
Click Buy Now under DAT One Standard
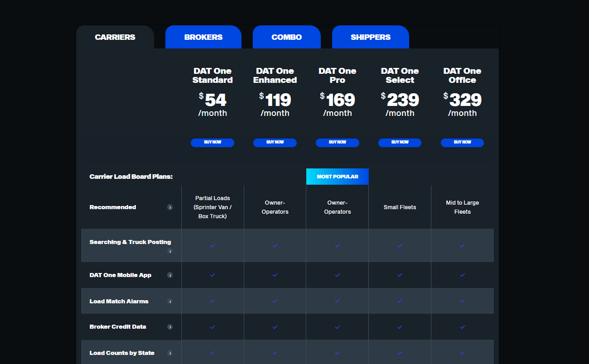click(212, 143)
